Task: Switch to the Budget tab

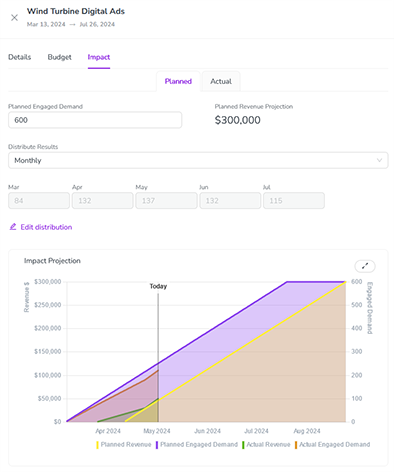Action: tap(60, 57)
